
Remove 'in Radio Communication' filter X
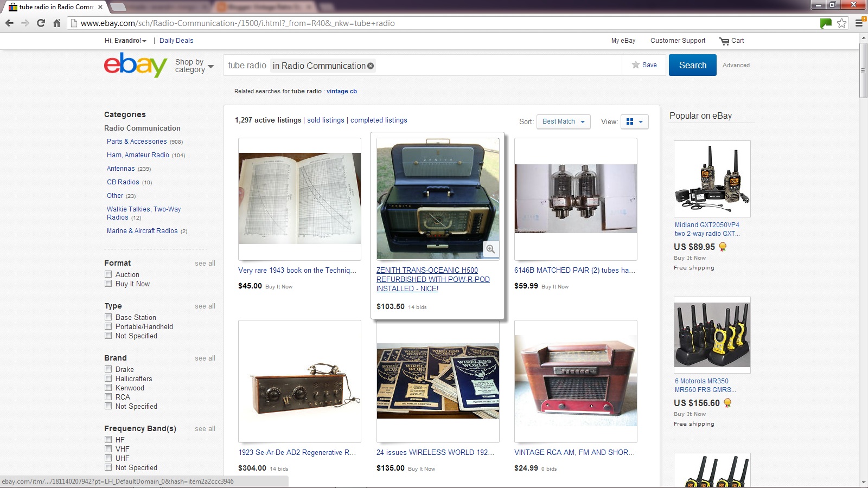(371, 66)
